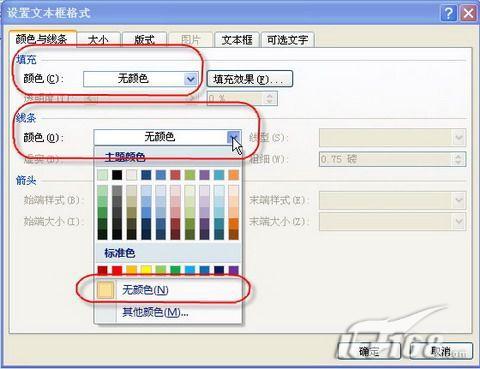Click the 确定 button

click(369, 351)
